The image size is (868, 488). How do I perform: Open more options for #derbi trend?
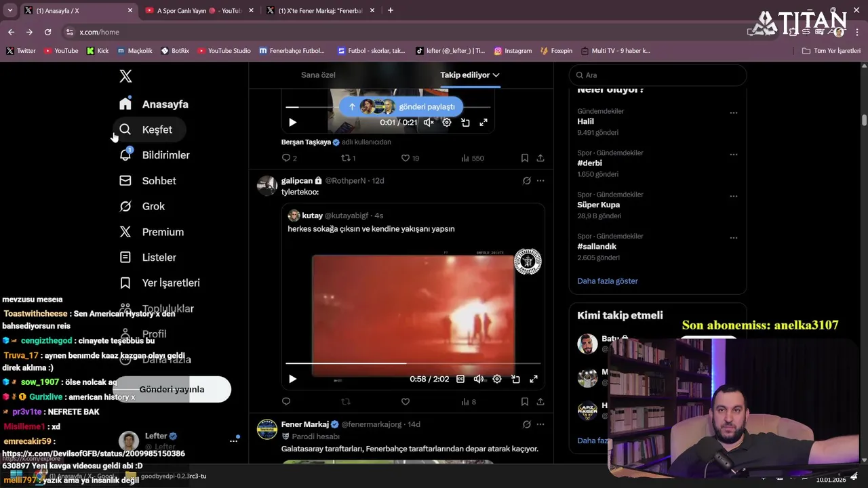pyautogui.click(x=733, y=155)
